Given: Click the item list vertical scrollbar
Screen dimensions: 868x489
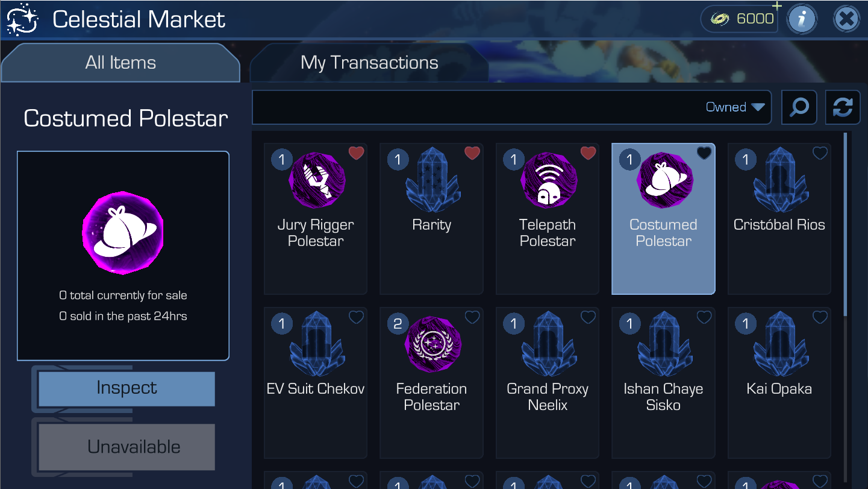Looking at the screenshot, I should point(845,223).
